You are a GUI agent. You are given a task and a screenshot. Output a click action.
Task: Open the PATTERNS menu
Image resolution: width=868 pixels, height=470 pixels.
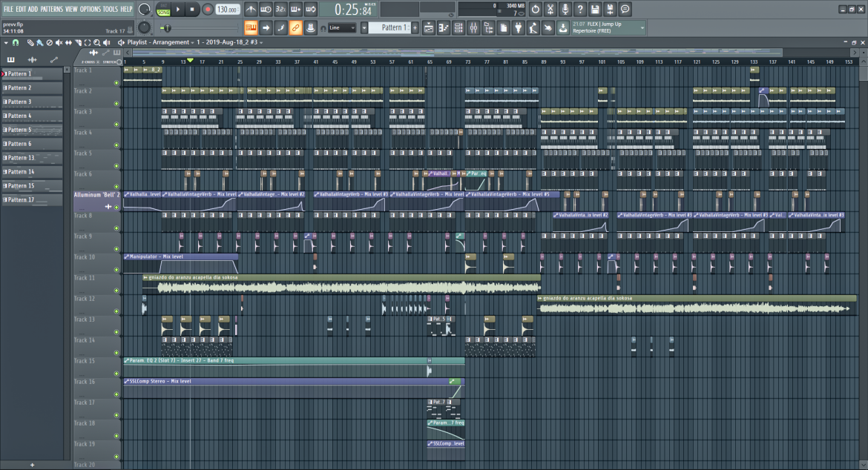tap(51, 10)
